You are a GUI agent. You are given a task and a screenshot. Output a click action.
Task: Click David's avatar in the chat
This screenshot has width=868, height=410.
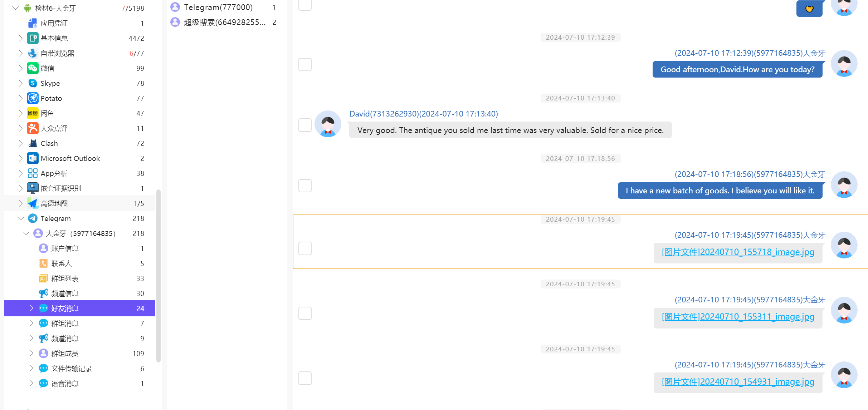point(327,124)
